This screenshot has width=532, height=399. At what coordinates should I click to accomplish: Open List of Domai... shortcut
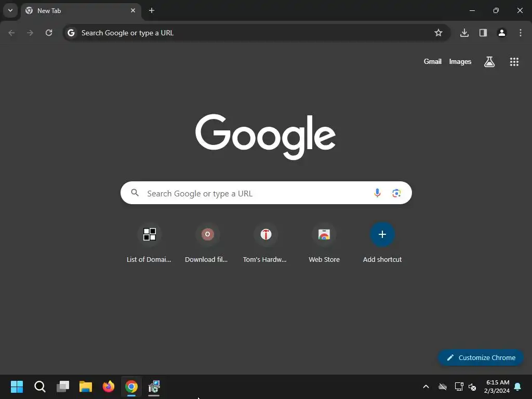[x=149, y=243]
